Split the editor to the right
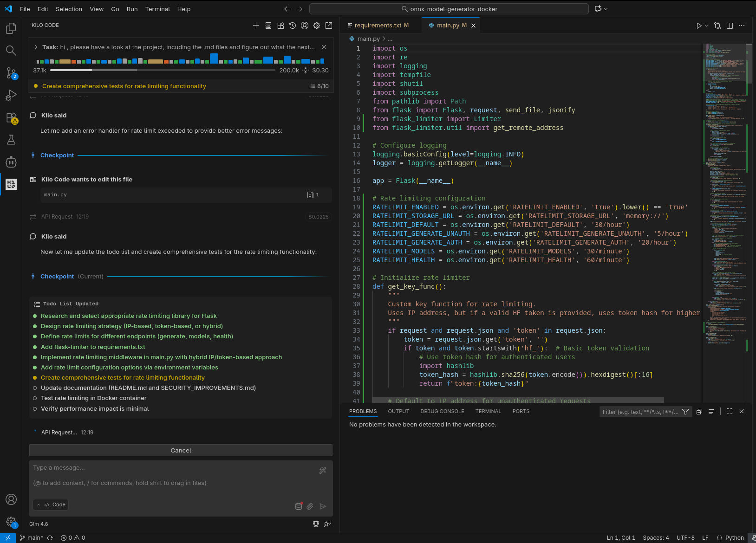The height and width of the screenshot is (543, 756). point(730,26)
